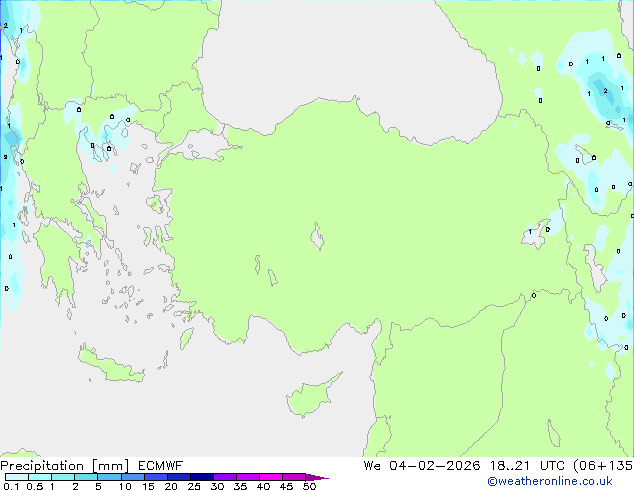Select the 0.1–0.5 mm legend swatch
The height and width of the screenshot is (490, 634).
(x=17, y=477)
